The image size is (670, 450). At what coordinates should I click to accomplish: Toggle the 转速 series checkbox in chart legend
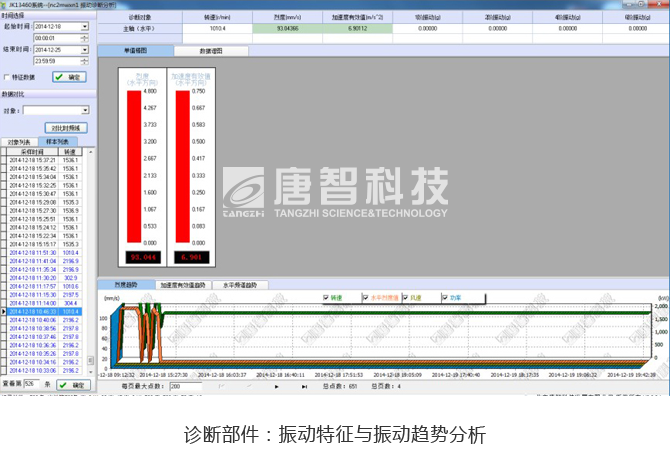click(326, 297)
